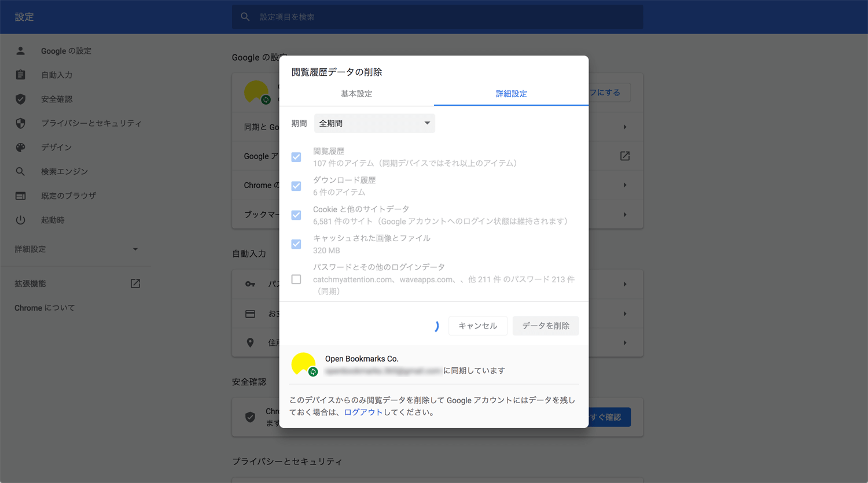Uncheck Cookie と他のサイトデータ checkbox
This screenshot has height=483, width=868.
[x=296, y=215]
